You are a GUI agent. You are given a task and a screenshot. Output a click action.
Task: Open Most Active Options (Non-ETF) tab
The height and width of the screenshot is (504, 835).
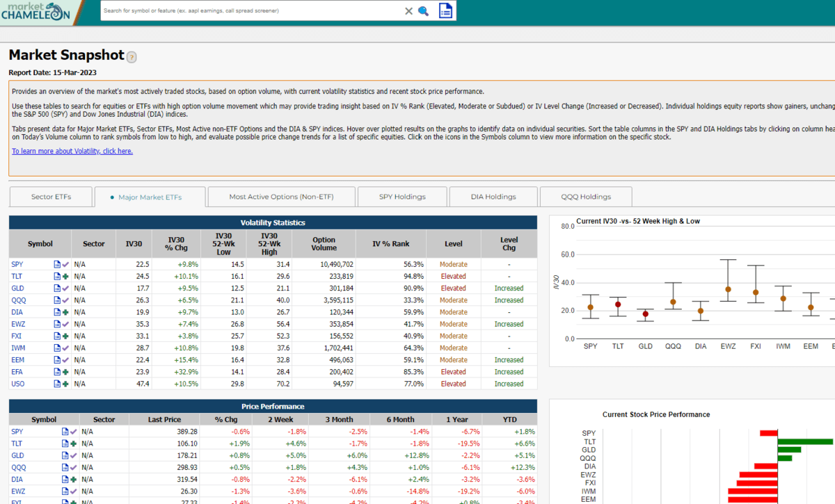pos(281,197)
